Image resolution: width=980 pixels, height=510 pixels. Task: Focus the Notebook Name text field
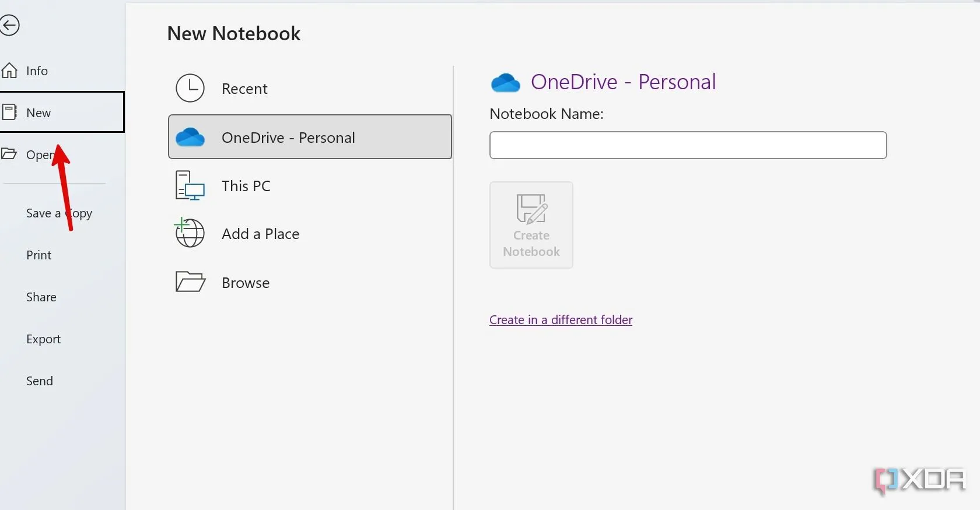[688, 145]
